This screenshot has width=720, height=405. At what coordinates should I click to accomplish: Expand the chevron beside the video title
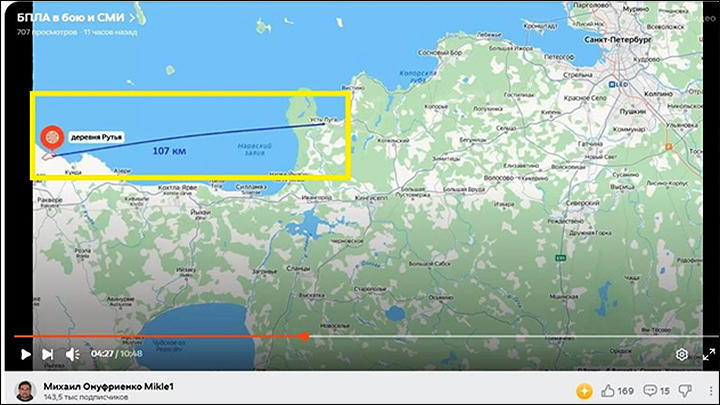(x=136, y=18)
